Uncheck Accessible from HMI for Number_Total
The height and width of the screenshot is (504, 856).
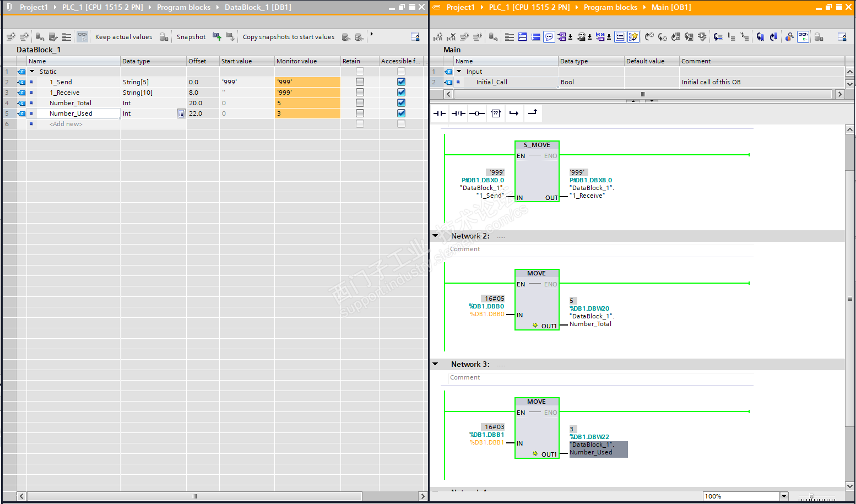coord(401,103)
